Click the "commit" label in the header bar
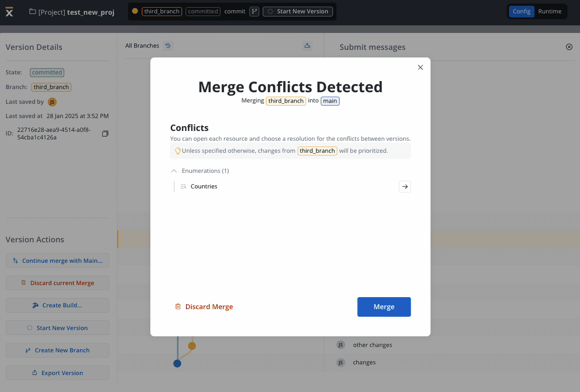This screenshot has width=580, height=392. tap(235, 12)
